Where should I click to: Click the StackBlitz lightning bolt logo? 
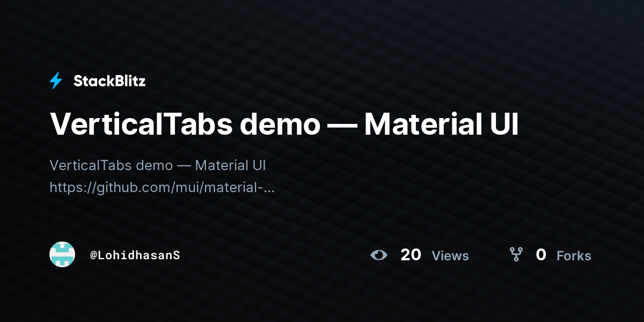(56, 81)
